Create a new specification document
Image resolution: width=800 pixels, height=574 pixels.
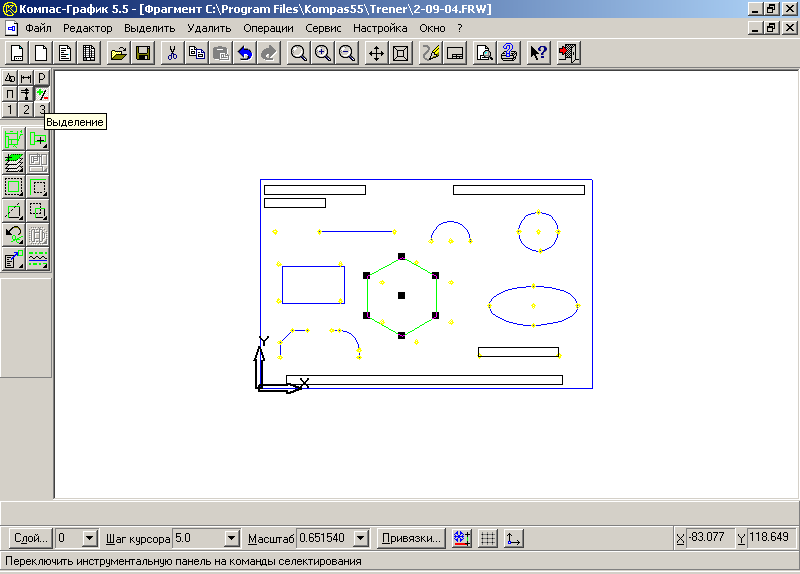[89, 53]
